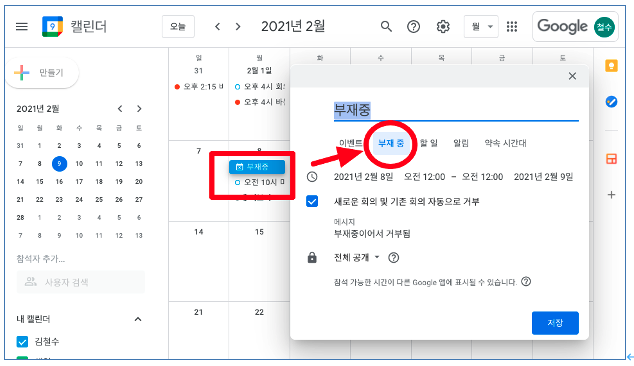
Task: Mini calendar previous month arrow
Action: click(x=120, y=109)
